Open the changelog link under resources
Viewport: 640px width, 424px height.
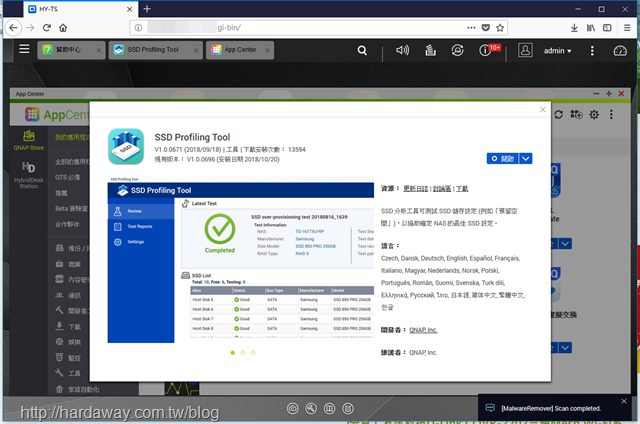(x=416, y=189)
